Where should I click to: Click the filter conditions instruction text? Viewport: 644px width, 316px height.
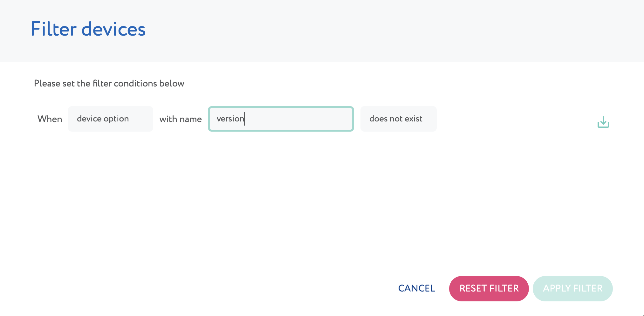109,83
